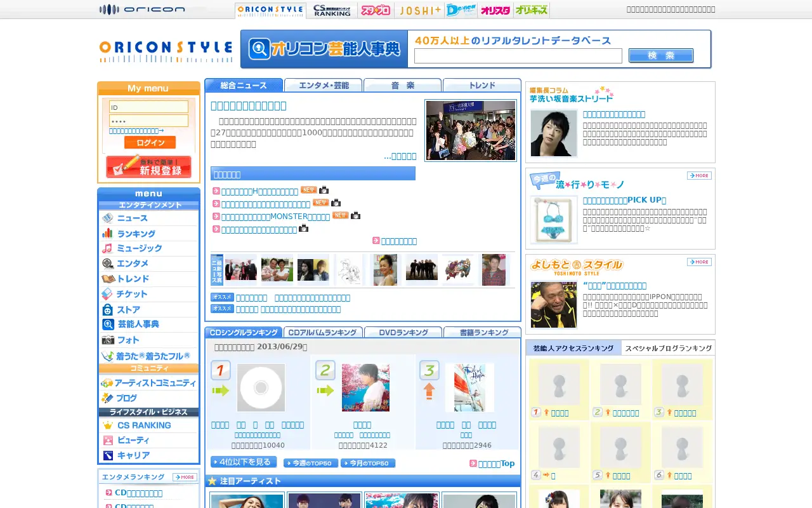Click the 4位以下を見る button
This screenshot has height=508, width=812.
(x=244, y=462)
